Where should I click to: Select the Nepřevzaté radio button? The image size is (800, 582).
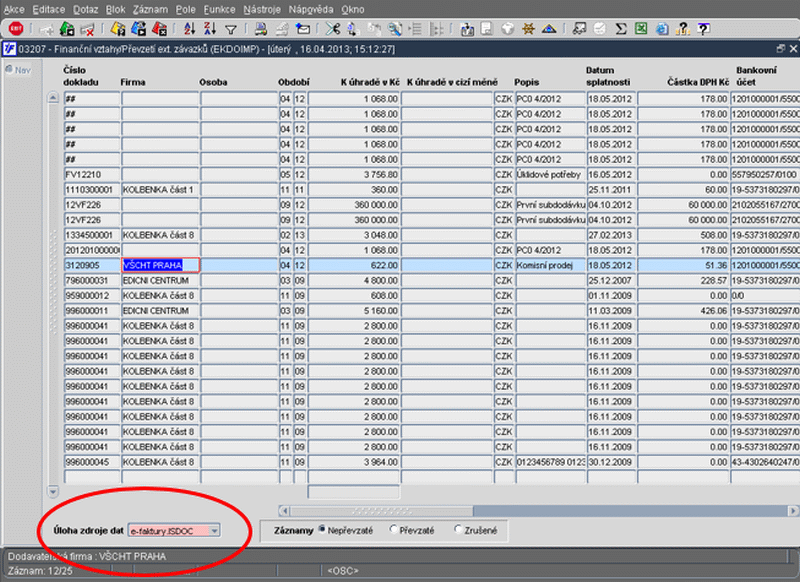pos(322,529)
